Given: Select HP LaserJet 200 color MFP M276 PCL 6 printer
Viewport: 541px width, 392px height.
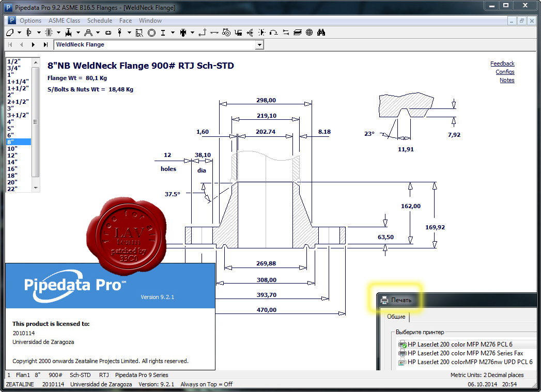Looking at the screenshot, I should coord(459,344).
